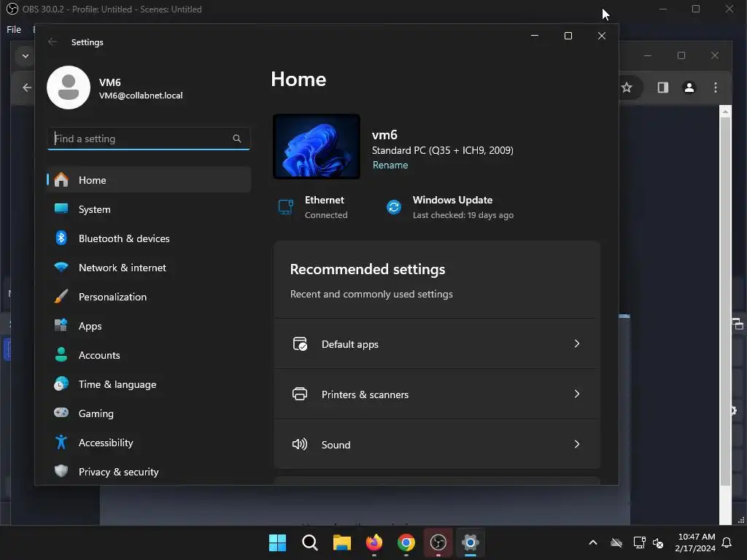The height and width of the screenshot is (560, 747).
Task: Click the Settings back arrow
Action: [53, 42]
